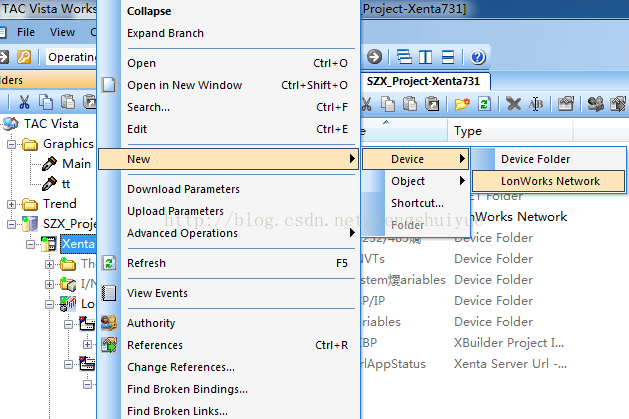Expand the Th folder node under Xenta
Screen dimensions: 629x419
click(x=49, y=264)
